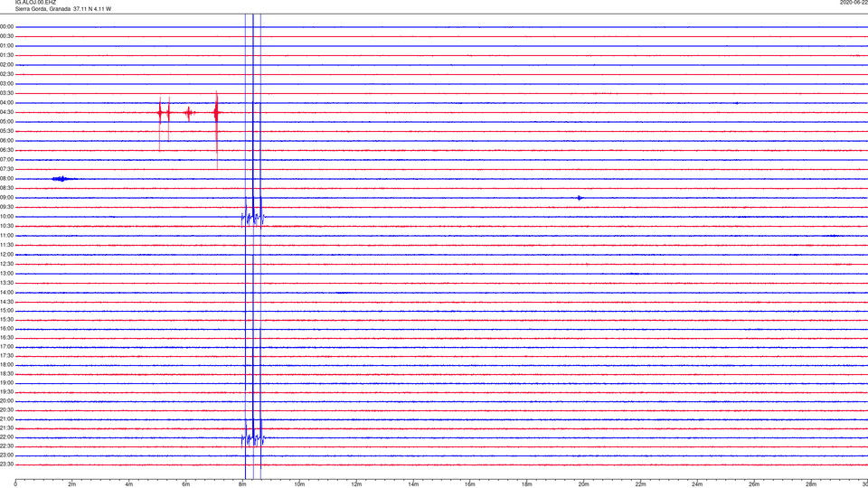868x488 pixels.
Task: Select the 20:00 trace time label
Action: coord(7,401)
